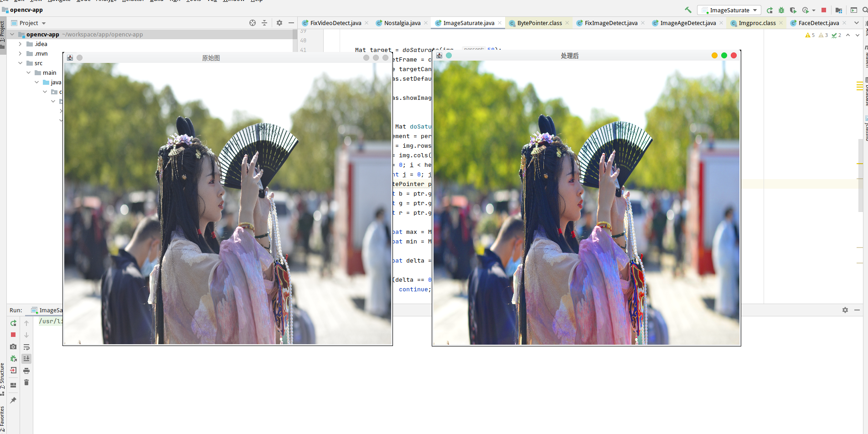Click the Print icon in Run console

coord(26,371)
